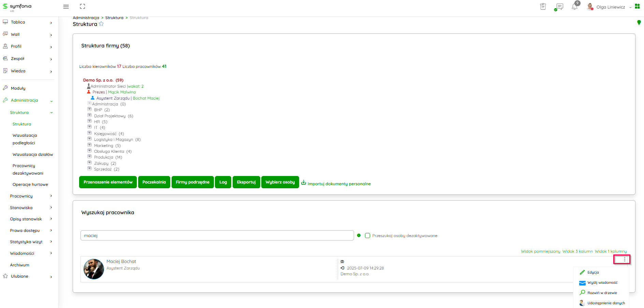Viewport: 644px width, 308px height.
Task: Click the employee search input field
Action: (217, 236)
